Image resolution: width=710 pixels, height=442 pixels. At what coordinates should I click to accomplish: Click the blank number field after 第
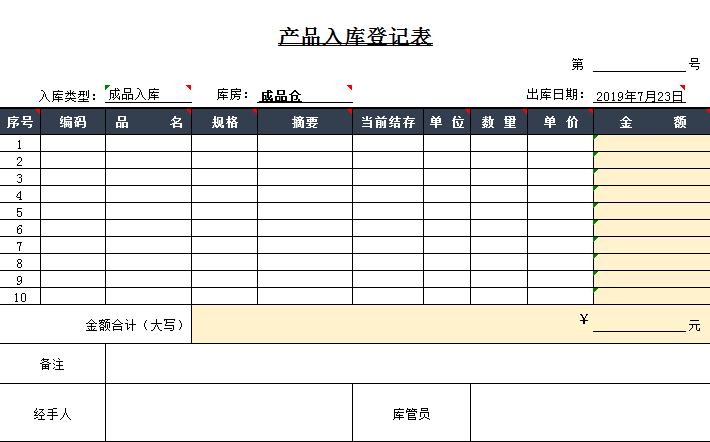tap(638, 65)
